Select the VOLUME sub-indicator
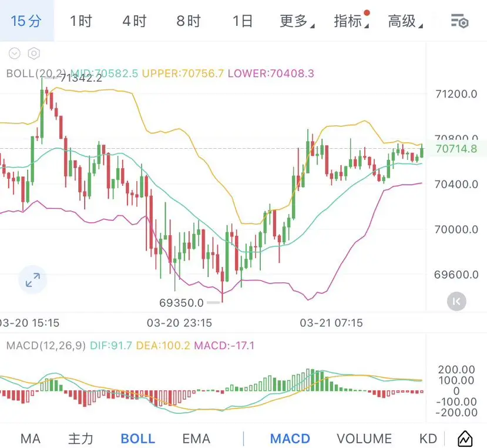The image size is (487, 448). pyautogui.click(x=364, y=439)
